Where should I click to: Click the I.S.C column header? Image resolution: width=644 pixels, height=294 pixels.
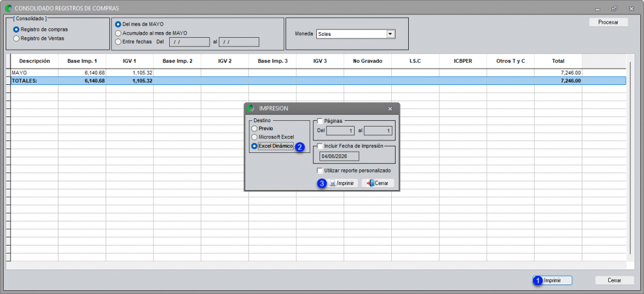(415, 61)
